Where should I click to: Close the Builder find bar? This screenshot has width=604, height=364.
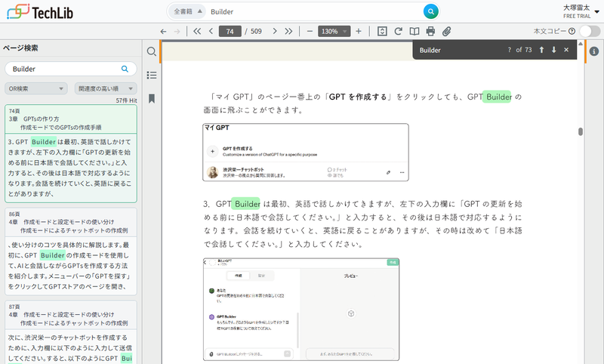(x=566, y=50)
